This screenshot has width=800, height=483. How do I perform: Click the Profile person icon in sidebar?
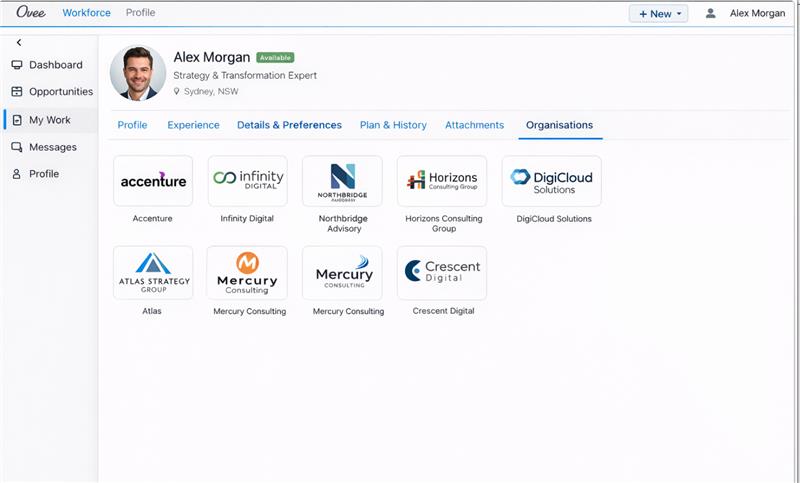pyautogui.click(x=17, y=174)
